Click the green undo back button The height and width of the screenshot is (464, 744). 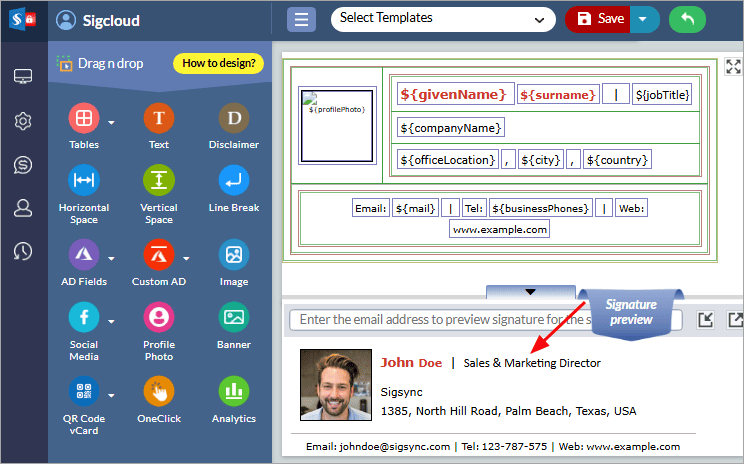pos(688,19)
